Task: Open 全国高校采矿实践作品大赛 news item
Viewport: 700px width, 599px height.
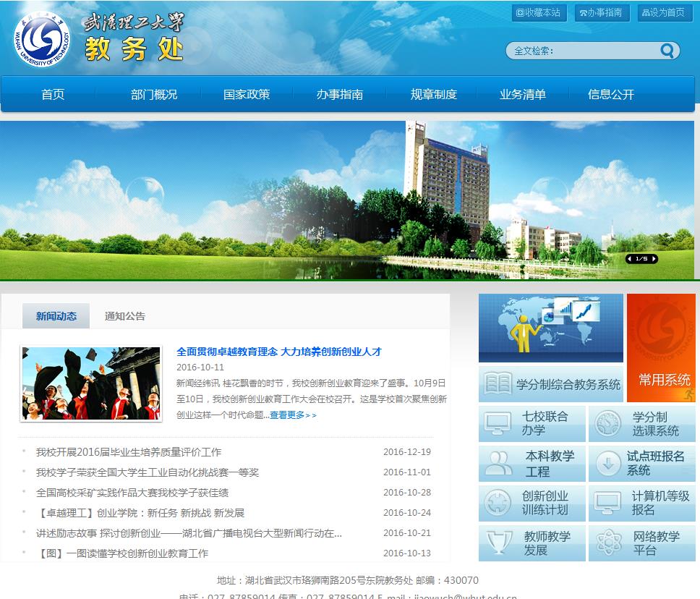Action: coord(132,493)
